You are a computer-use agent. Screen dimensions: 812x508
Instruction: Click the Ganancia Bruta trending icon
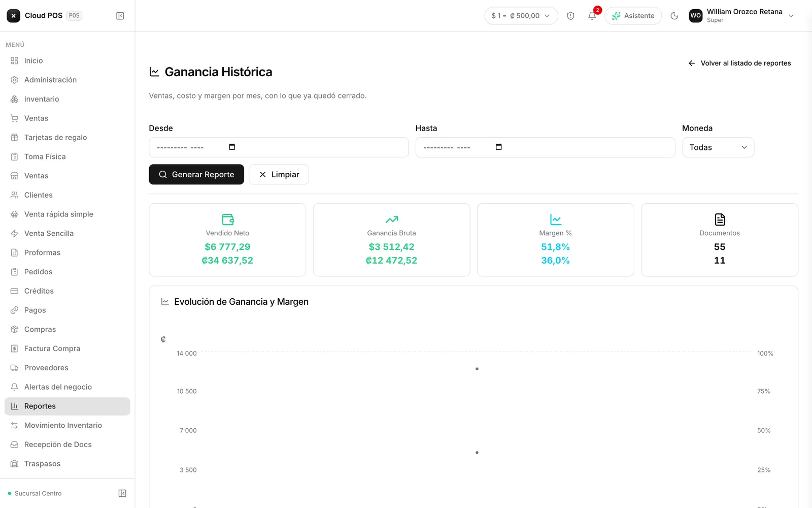pyautogui.click(x=392, y=219)
